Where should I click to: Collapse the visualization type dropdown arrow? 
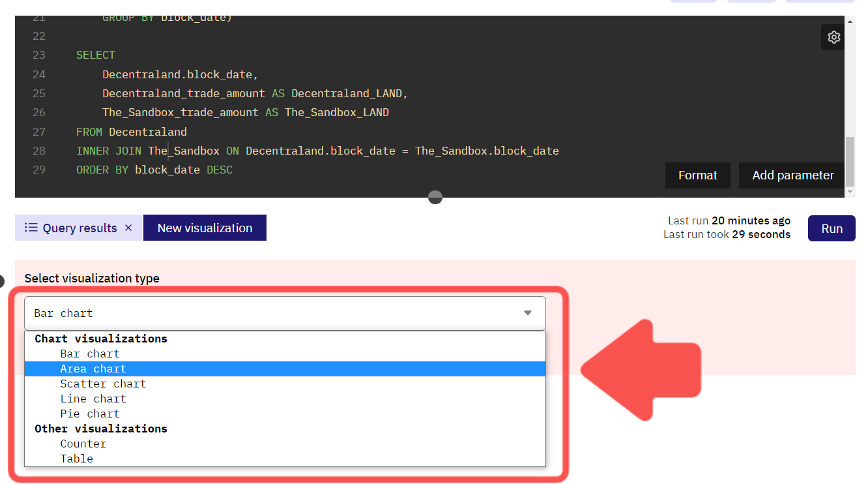pos(528,313)
